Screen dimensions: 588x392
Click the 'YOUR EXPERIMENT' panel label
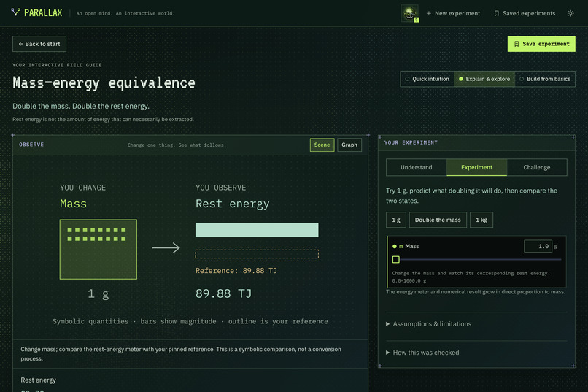coord(411,142)
